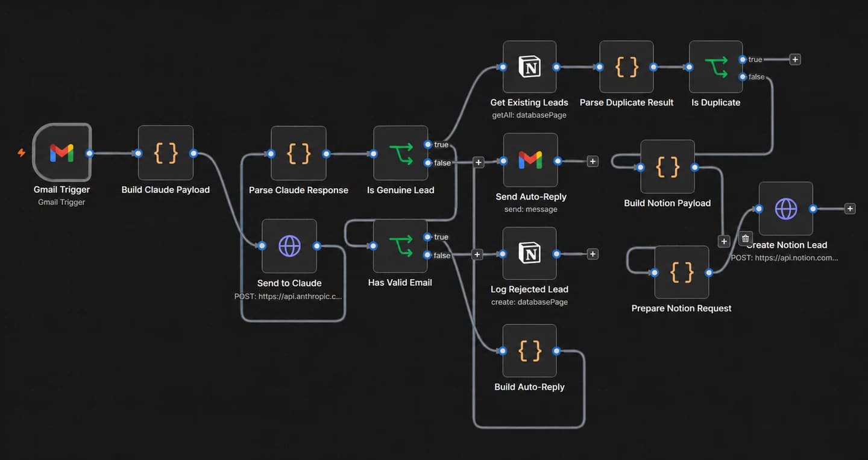Click the 'Build Claude Payload' label
The height and width of the screenshot is (460, 868).
pyautogui.click(x=166, y=190)
